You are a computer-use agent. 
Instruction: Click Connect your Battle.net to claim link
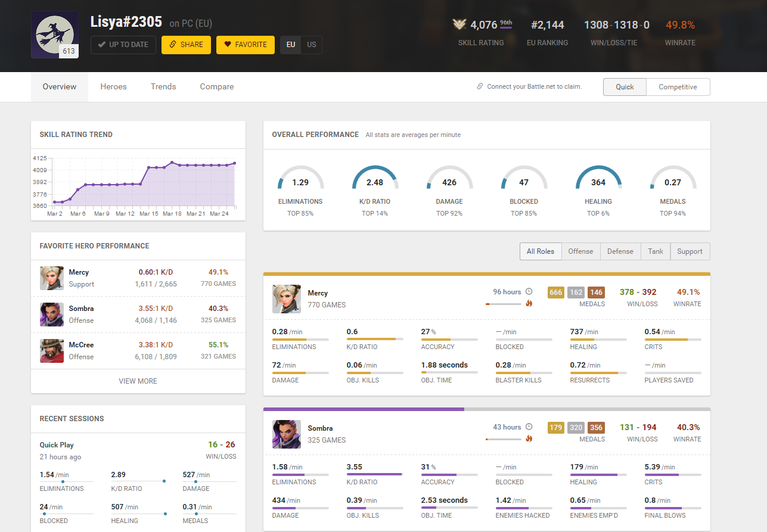click(x=534, y=87)
